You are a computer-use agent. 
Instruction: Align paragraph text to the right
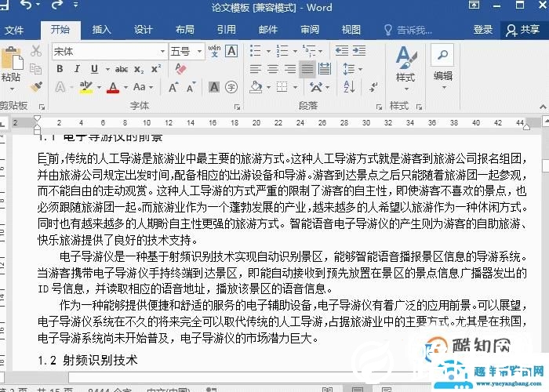point(290,69)
